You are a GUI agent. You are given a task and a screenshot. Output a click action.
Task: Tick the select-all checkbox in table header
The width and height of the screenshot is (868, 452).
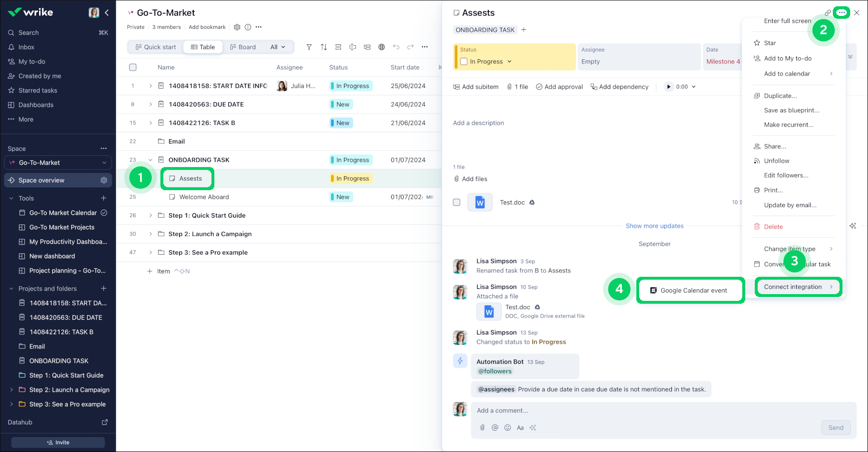point(133,67)
